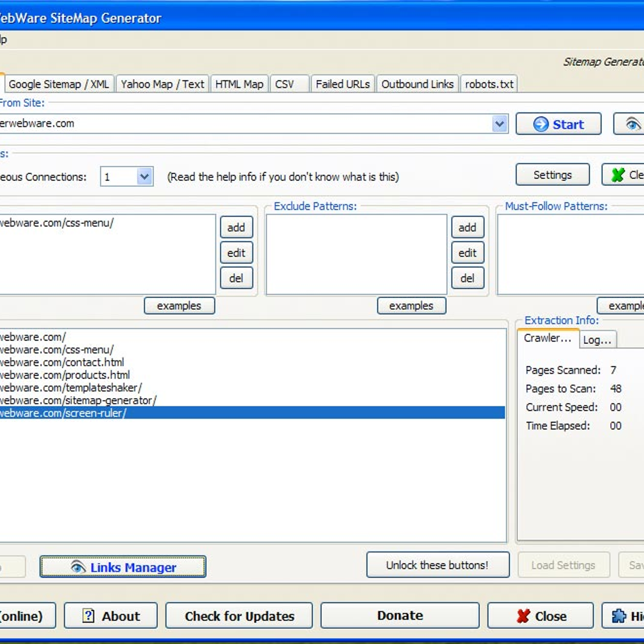This screenshot has width=644, height=644.
Task: Click the Pages to Scan value 48
Action: (615, 388)
